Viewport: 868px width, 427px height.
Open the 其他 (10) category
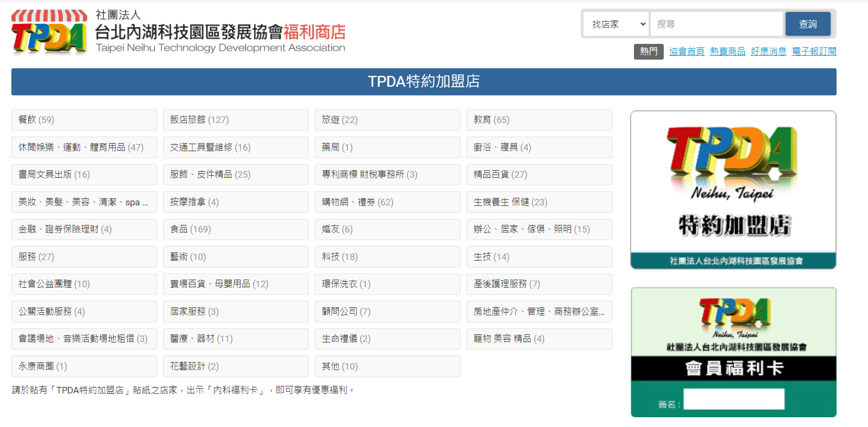point(387,366)
